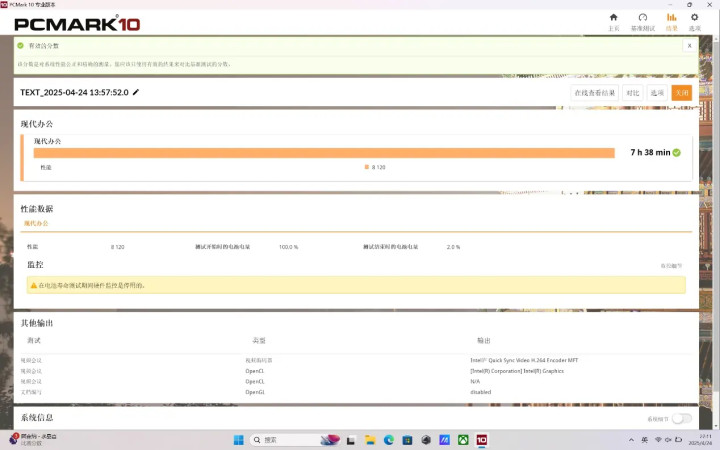
Task: Click the battery icon in the system tray
Action: pyautogui.click(x=678, y=440)
